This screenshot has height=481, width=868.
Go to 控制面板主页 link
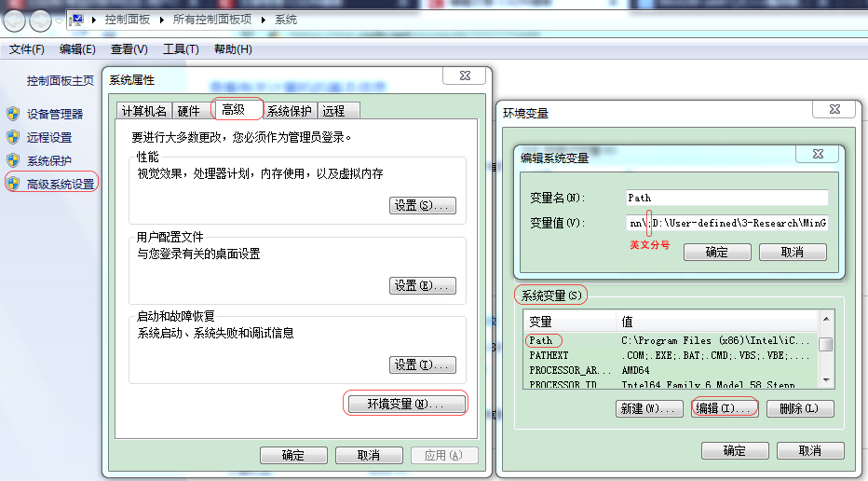click(x=61, y=81)
